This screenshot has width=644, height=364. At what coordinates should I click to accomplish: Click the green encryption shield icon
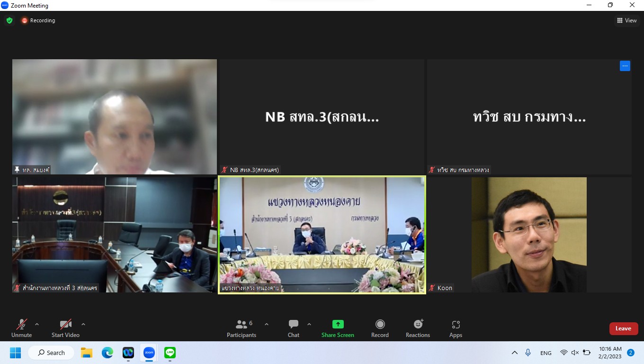pos(9,20)
